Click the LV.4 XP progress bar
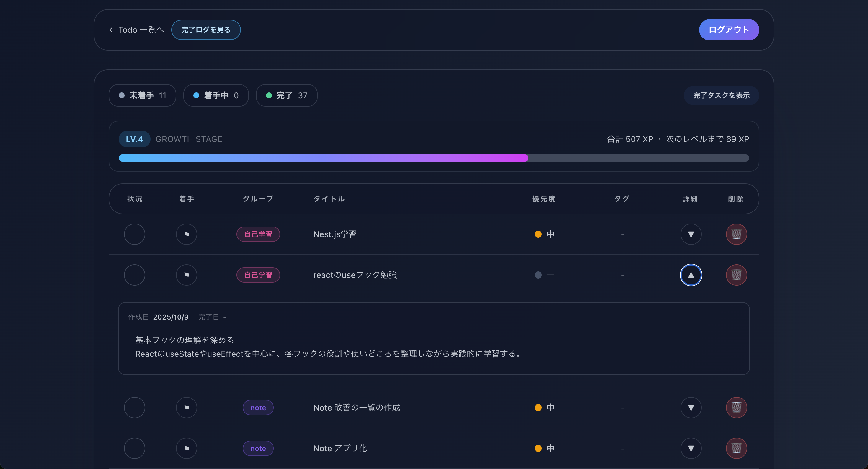 click(x=434, y=158)
